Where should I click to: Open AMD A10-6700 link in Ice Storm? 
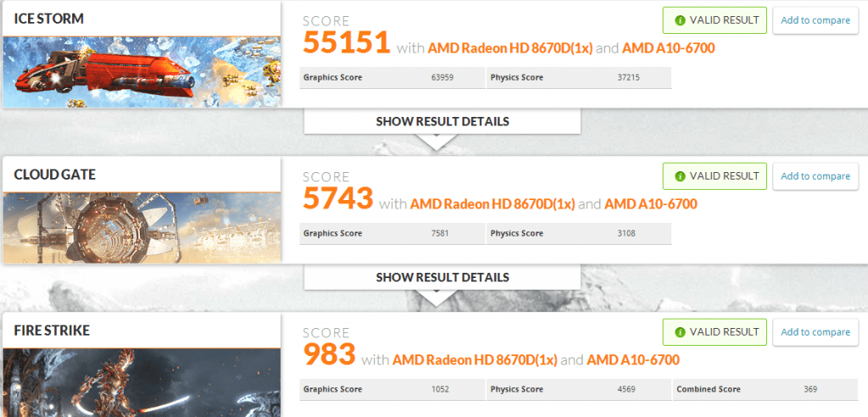(668, 48)
